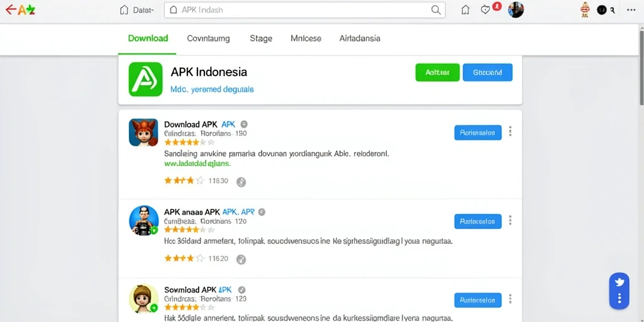The height and width of the screenshot is (322, 644).
Task: Click the magnifier search icon in search bar
Action: click(x=436, y=10)
